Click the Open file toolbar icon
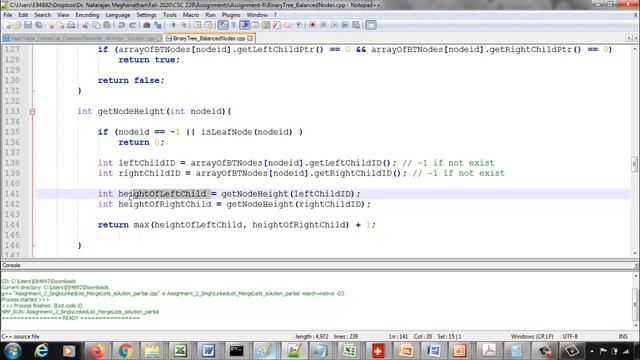 click(17, 25)
